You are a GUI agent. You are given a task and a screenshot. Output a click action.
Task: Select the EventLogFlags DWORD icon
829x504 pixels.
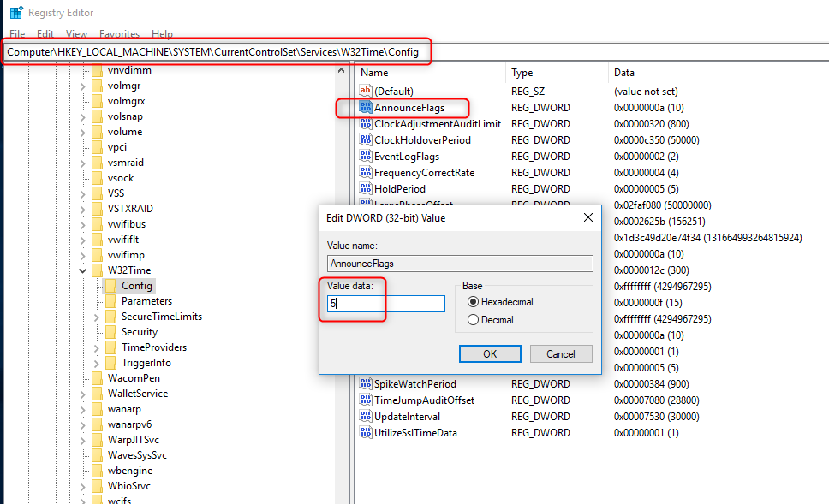[367, 157]
